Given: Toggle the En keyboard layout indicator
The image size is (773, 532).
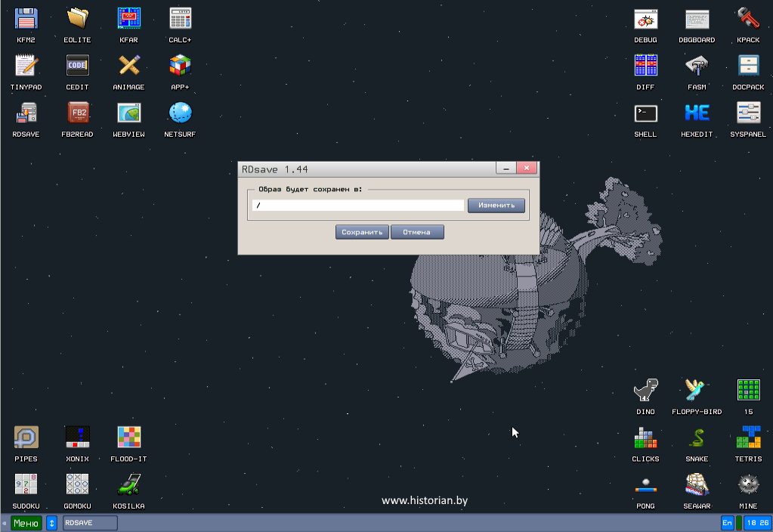Looking at the screenshot, I should [x=727, y=523].
